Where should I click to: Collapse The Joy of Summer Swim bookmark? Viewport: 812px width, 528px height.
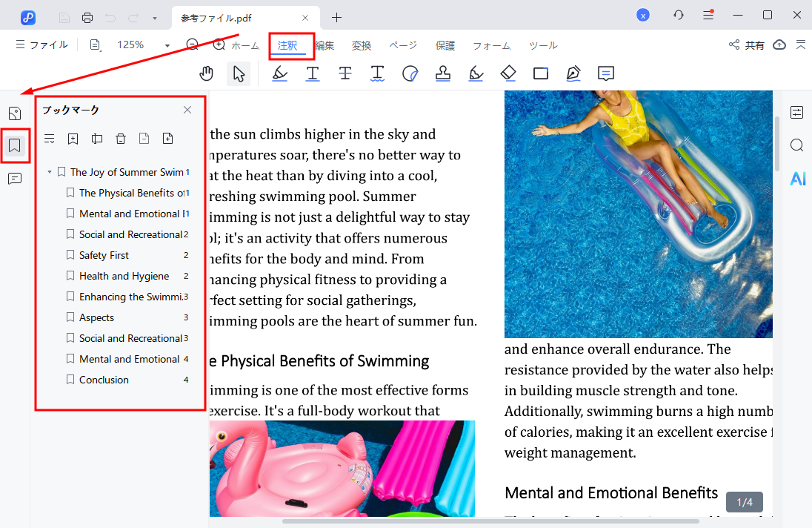[x=50, y=172]
